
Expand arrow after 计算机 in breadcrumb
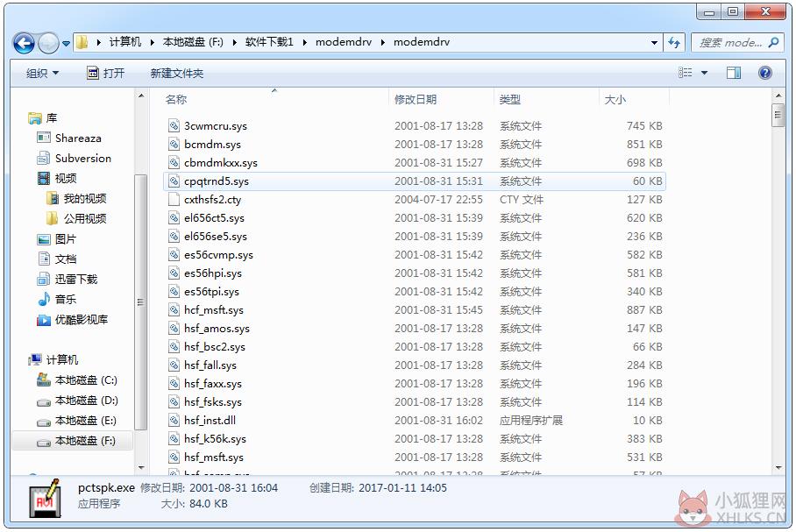click(x=152, y=42)
